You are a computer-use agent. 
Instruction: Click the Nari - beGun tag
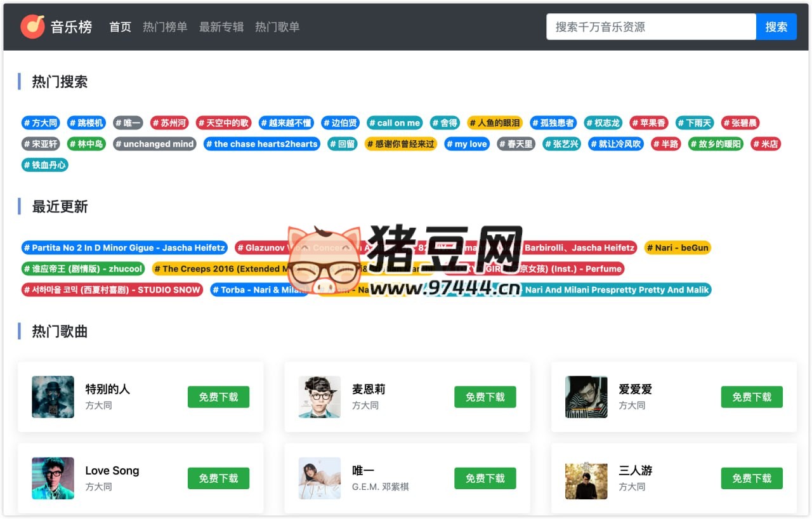(678, 247)
